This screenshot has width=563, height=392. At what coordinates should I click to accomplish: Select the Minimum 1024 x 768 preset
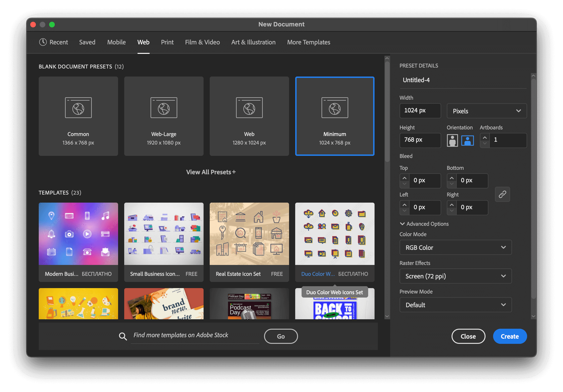pyautogui.click(x=334, y=116)
